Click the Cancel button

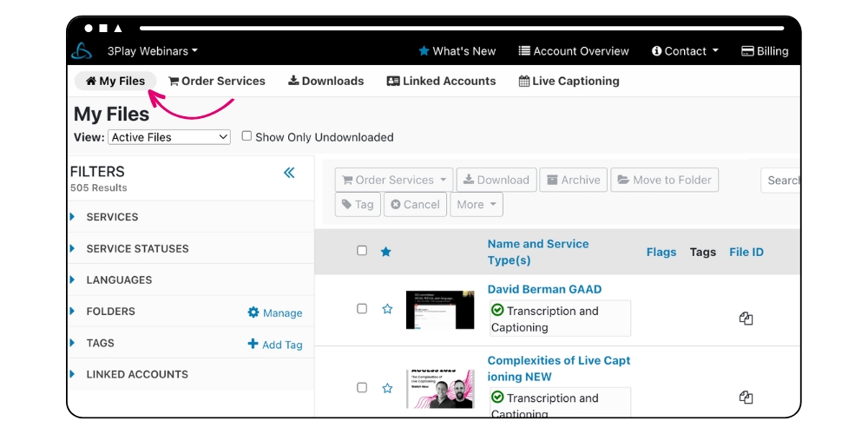(x=415, y=204)
